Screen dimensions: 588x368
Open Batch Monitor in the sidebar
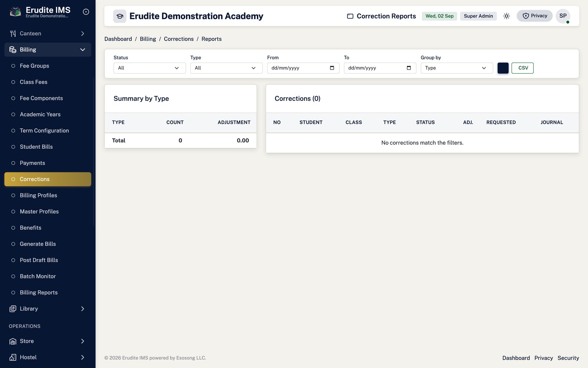[48, 276]
